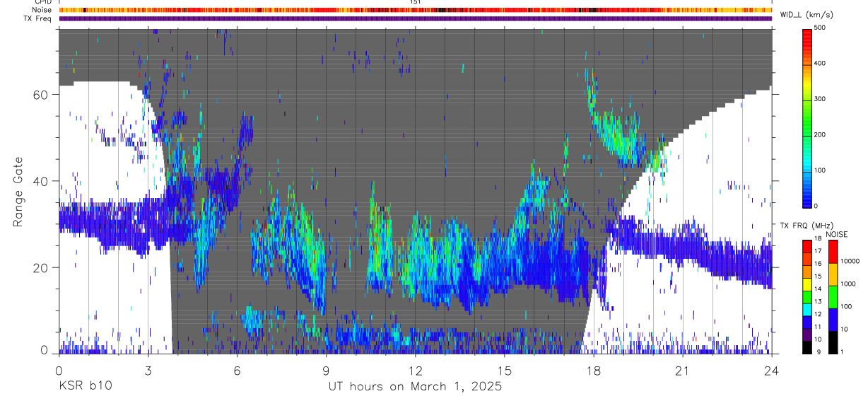Viewport: 868px width, 401px height.
Task: Click the UT hour tick label 9
Action: (x=326, y=371)
